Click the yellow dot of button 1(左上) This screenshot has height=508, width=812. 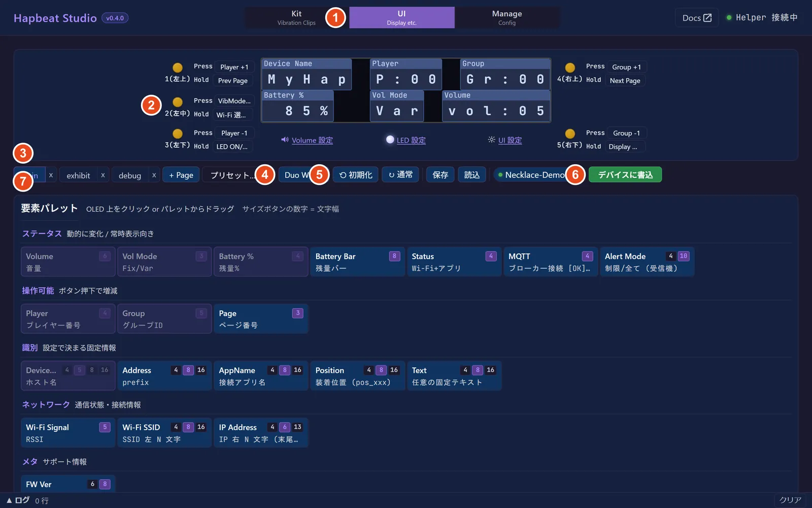click(x=178, y=68)
